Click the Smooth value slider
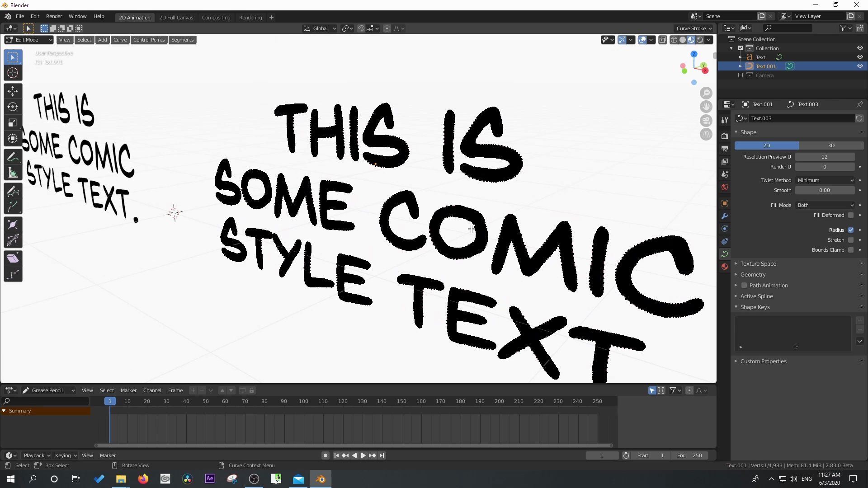 point(824,190)
